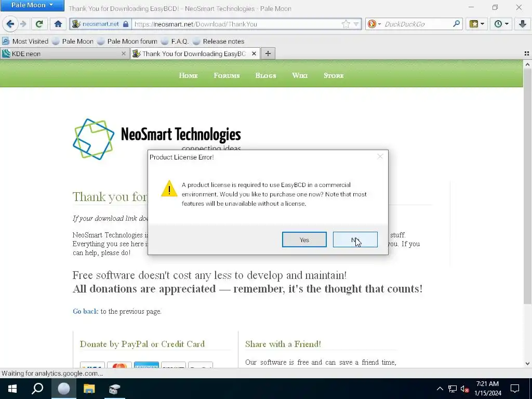Click inside the URL address field
Viewport: 532px width, 399px height.
pyautogui.click(x=236, y=24)
